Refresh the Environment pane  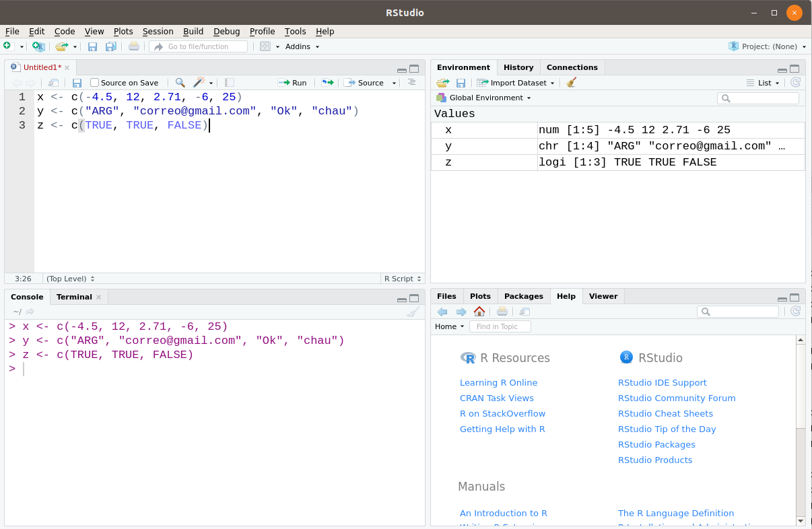click(795, 83)
